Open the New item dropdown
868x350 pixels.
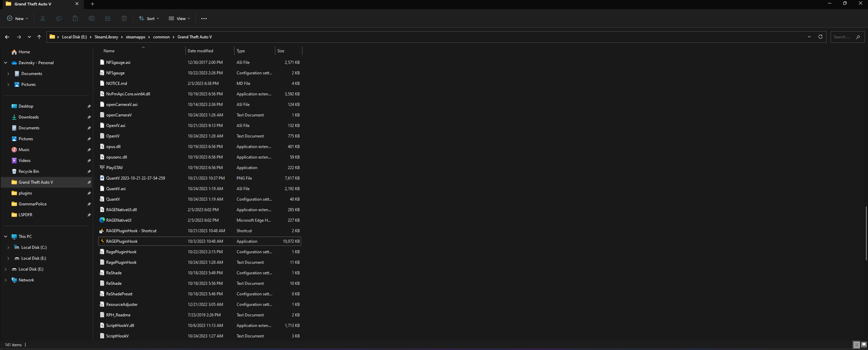tap(18, 19)
